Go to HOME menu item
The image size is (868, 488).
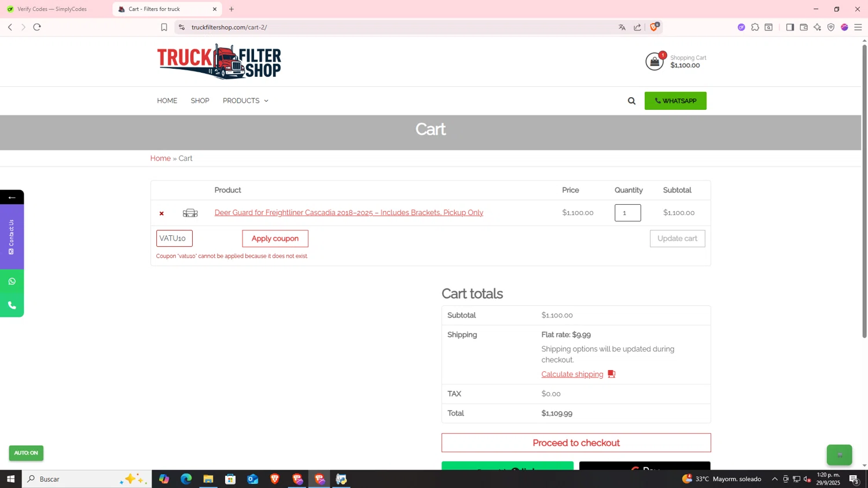(x=167, y=101)
